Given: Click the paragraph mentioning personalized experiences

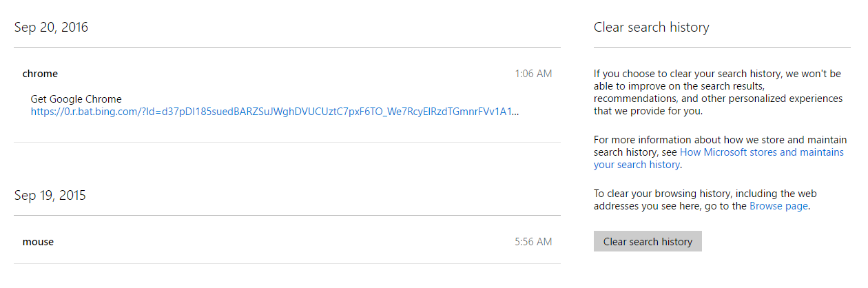Looking at the screenshot, I should (x=718, y=92).
